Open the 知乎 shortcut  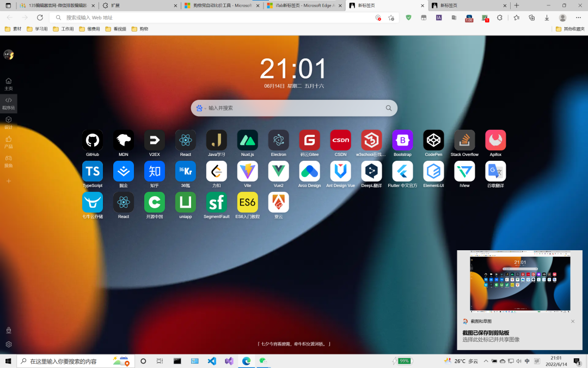pos(155,171)
